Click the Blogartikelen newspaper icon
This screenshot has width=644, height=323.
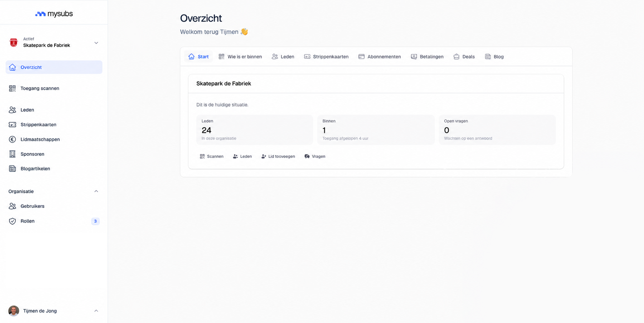(x=12, y=169)
